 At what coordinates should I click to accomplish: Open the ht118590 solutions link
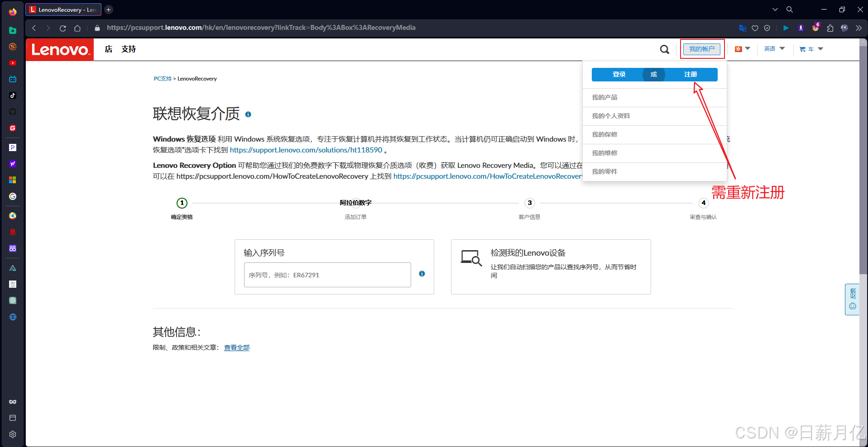[x=306, y=150]
